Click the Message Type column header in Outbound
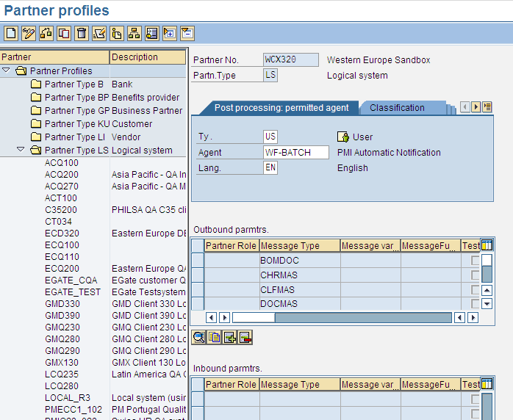Image resolution: width=513 pixels, height=420 pixels. click(300, 246)
